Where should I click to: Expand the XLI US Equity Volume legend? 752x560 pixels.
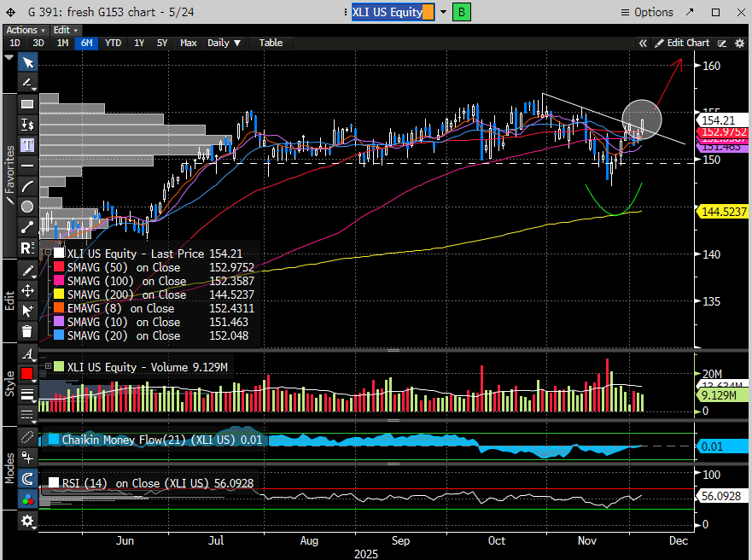click(x=48, y=366)
